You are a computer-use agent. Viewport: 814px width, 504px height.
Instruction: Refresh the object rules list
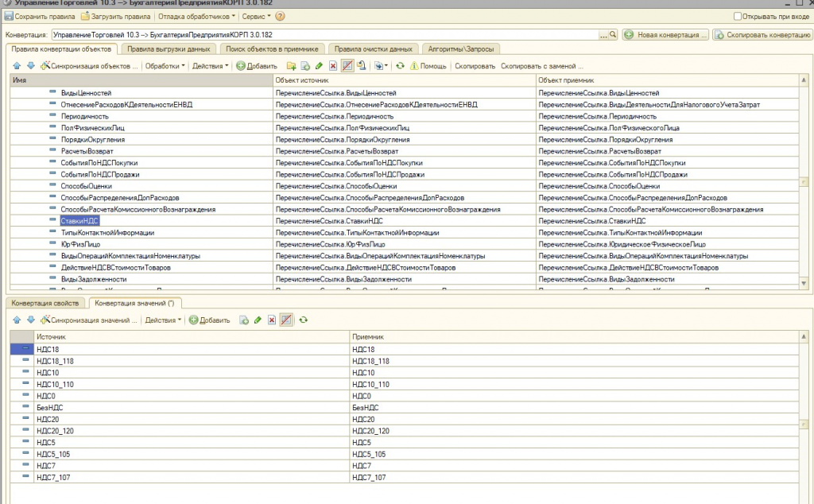pyautogui.click(x=401, y=66)
